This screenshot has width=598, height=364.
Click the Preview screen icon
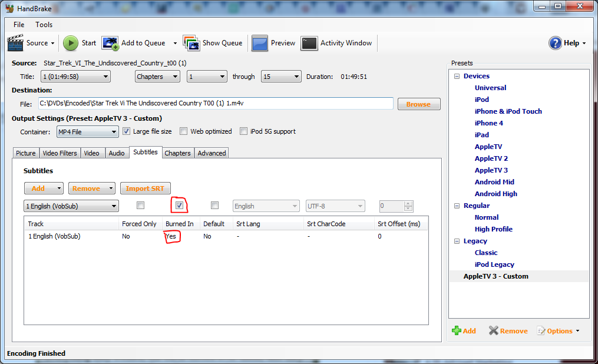pos(260,43)
